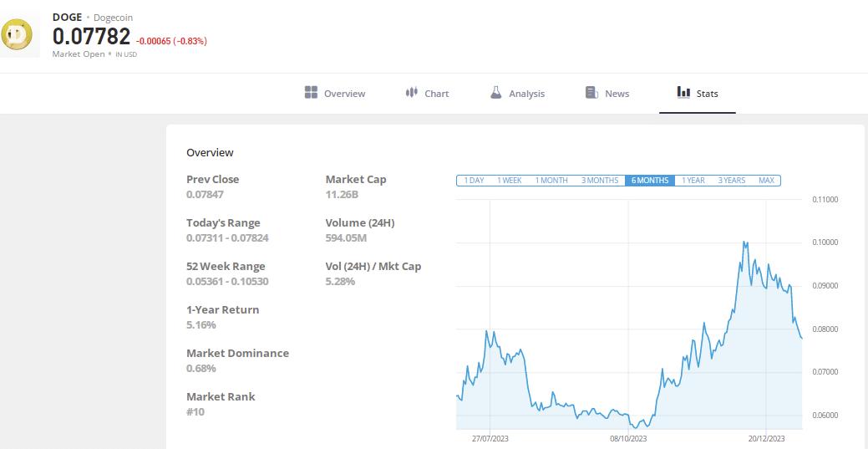Image resolution: width=868 pixels, height=449 pixels.
Task: Click the 0.11000 price axis label
Action: click(x=825, y=199)
